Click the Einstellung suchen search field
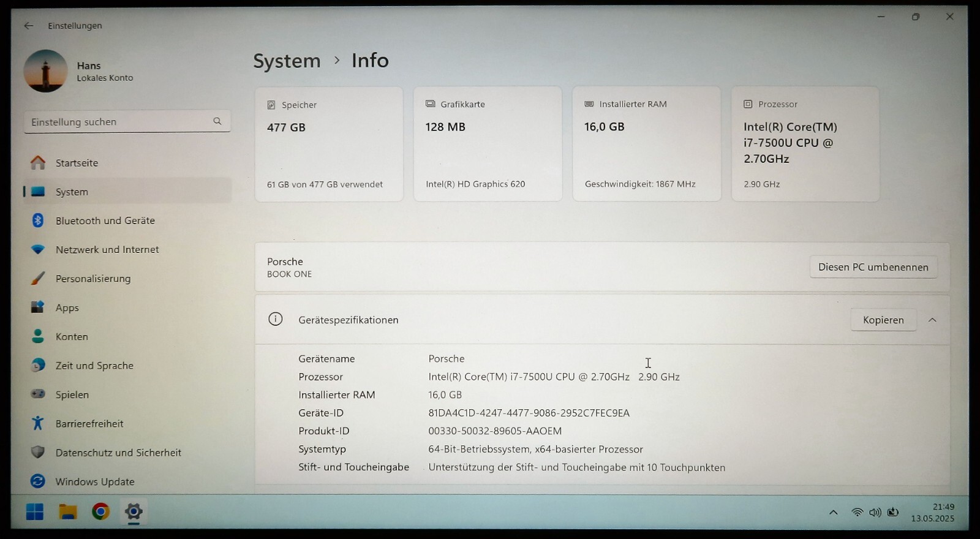This screenshot has height=539, width=980. tap(127, 121)
